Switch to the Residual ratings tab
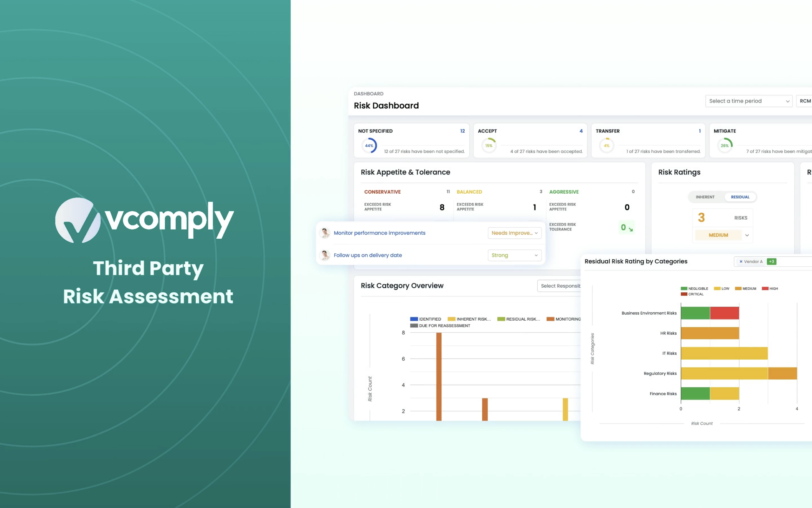The width and height of the screenshot is (812, 508). pos(740,197)
